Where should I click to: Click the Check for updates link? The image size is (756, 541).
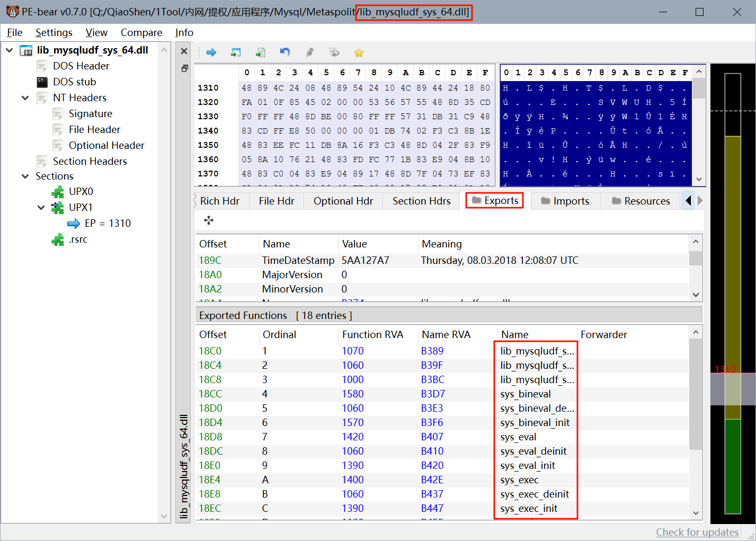(x=697, y=532)
